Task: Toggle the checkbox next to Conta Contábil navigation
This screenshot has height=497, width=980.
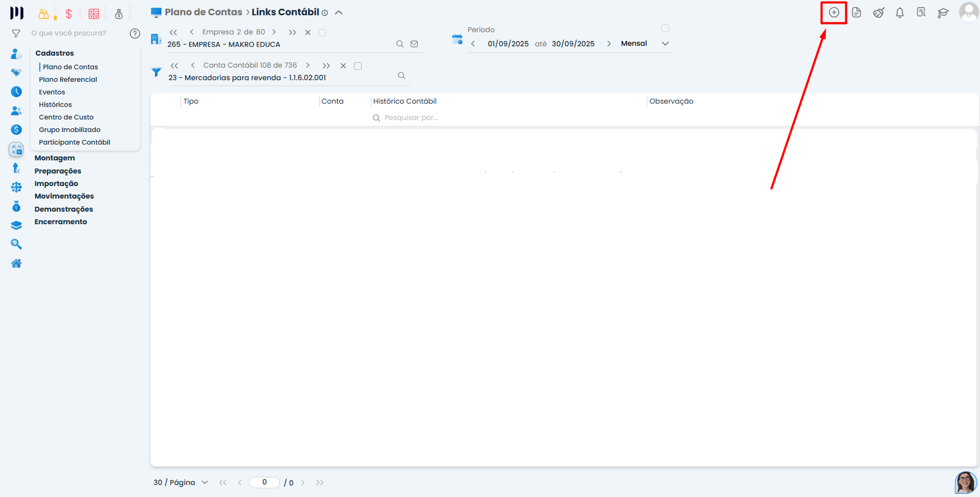Action: point(358,66)
